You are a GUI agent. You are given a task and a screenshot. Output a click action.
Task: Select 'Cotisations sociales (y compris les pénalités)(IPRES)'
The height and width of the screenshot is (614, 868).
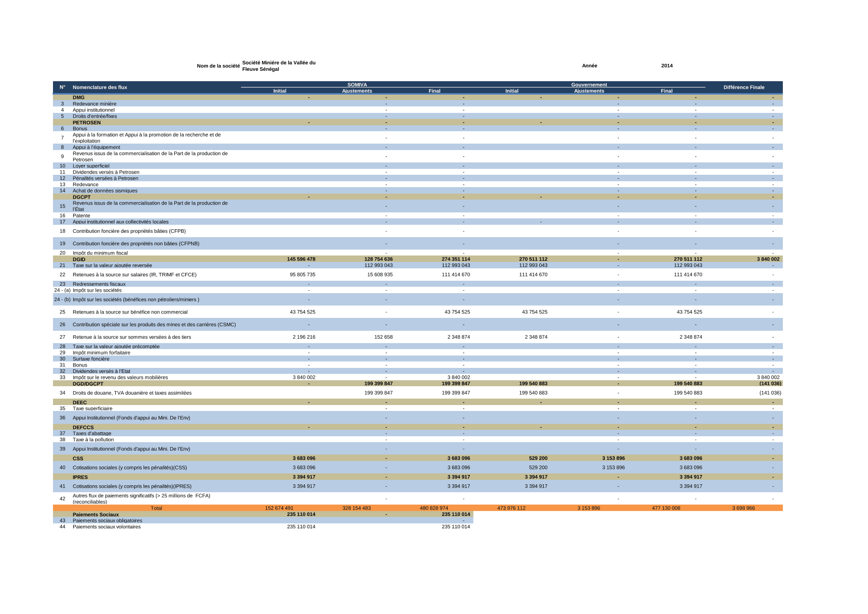[132, 486]
